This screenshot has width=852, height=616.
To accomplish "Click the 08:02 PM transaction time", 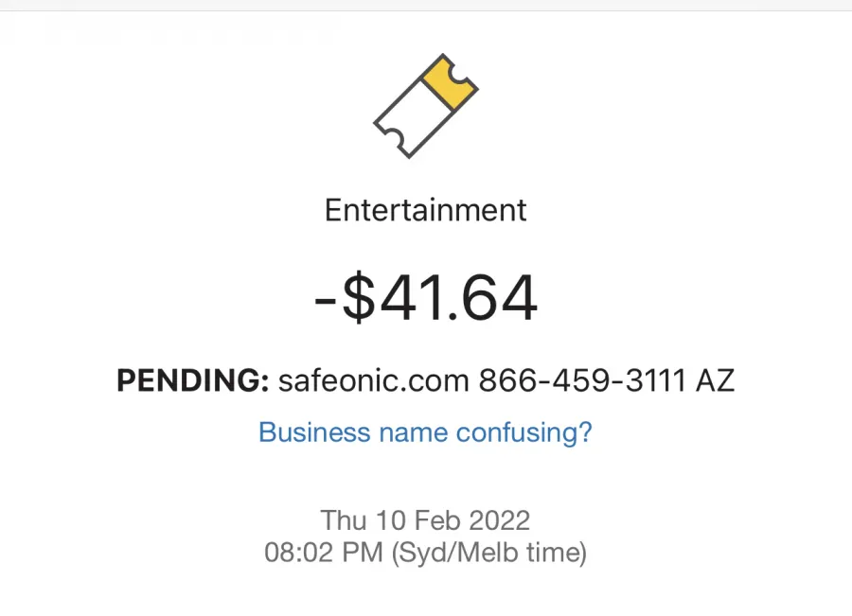I will (324, 553).
